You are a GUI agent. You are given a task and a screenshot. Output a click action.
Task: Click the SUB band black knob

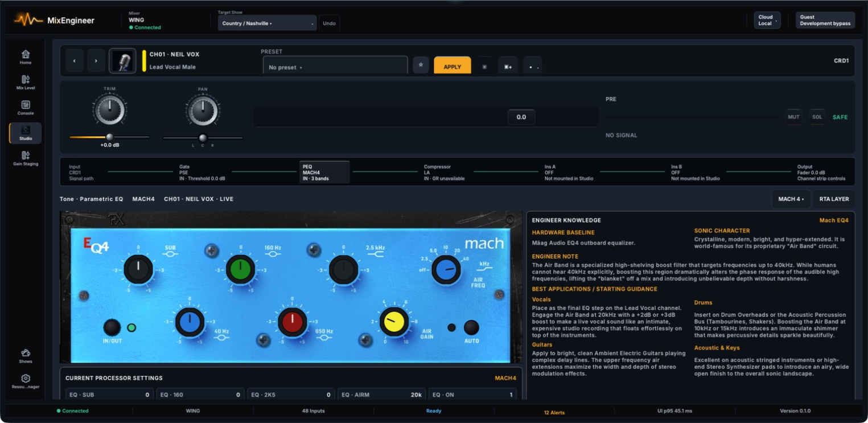(138, 269)
